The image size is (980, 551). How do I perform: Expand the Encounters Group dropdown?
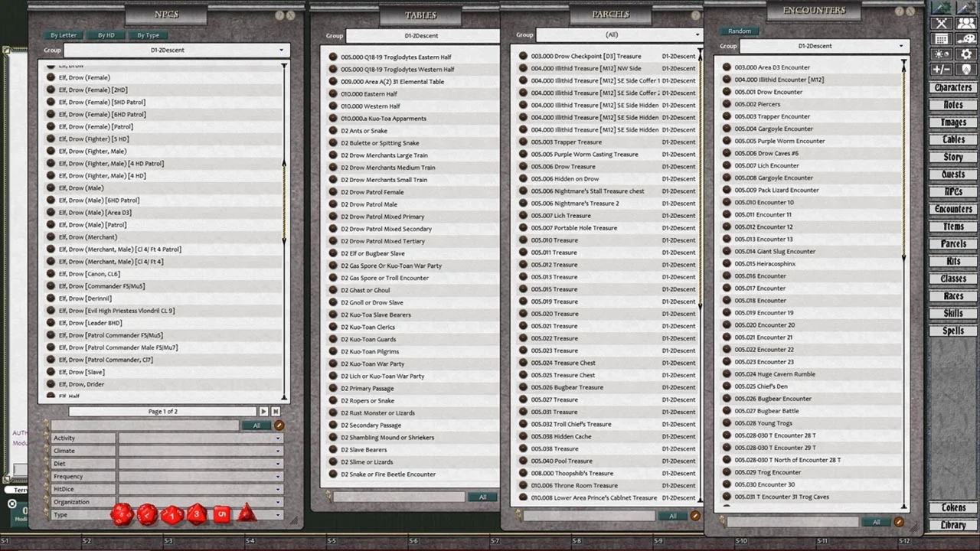coord(822,46)
